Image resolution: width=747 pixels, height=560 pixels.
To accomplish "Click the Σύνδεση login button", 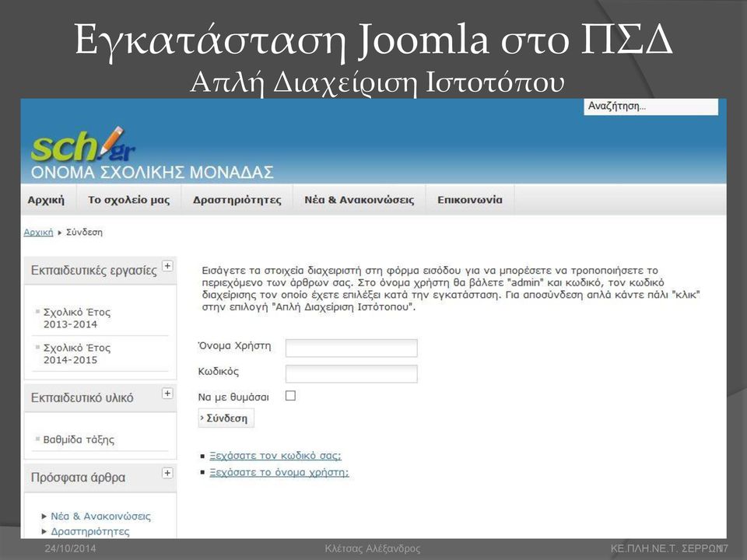I will click(226, 418).
